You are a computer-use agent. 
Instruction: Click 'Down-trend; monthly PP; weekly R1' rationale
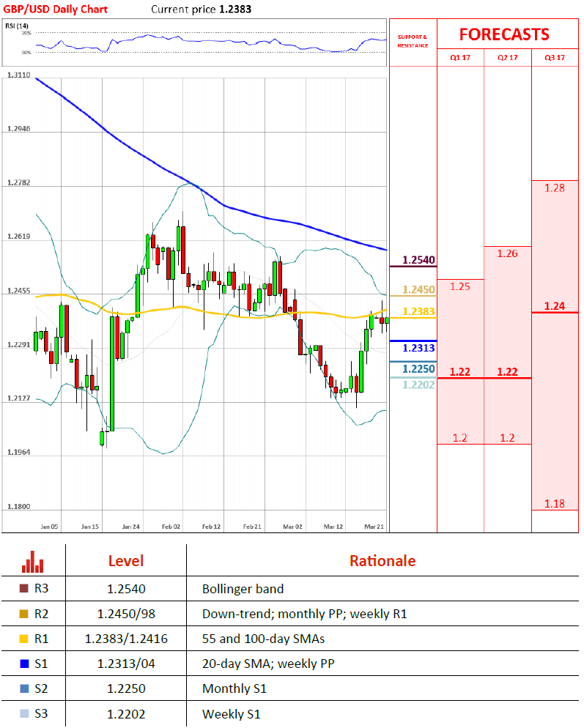coord(305,614)
